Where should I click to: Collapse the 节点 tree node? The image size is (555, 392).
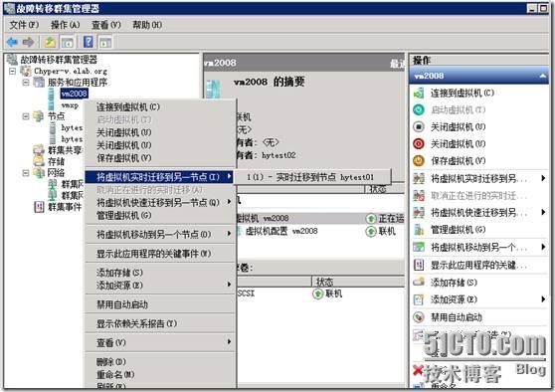pos(26,116)
